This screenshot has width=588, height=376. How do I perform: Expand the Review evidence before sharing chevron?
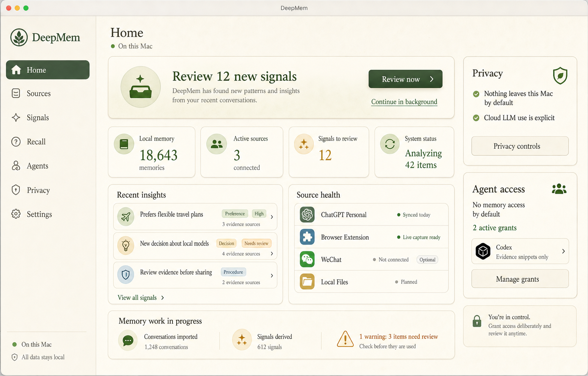click(272, 276)
